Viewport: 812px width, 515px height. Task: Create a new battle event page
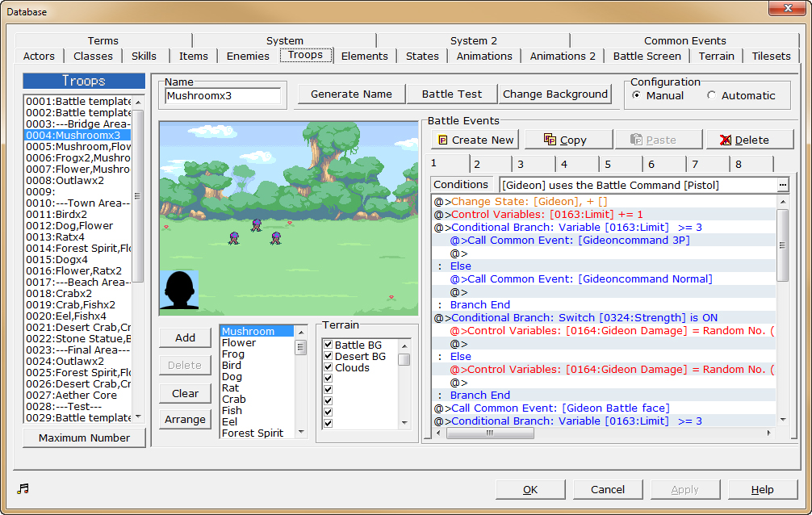475,139
